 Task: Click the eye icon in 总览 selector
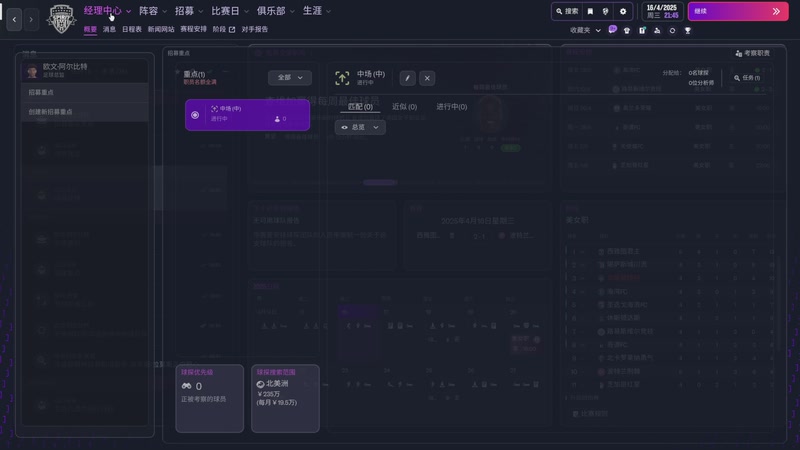tap(344, 128)
